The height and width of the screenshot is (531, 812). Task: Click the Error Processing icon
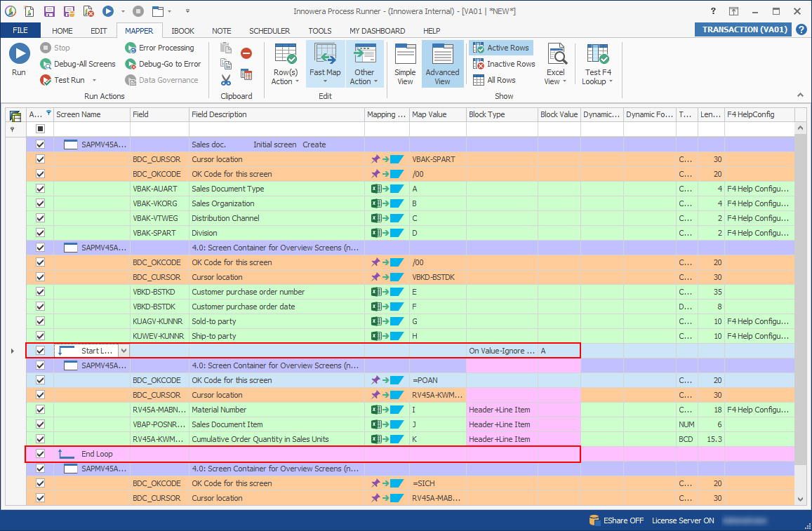(x=131, y=48)
